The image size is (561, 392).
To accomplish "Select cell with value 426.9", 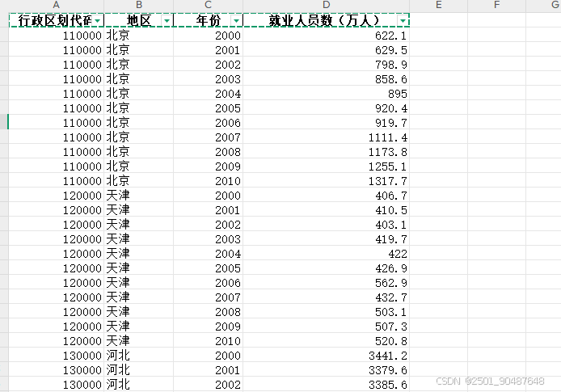I will (x=326, y=268).
